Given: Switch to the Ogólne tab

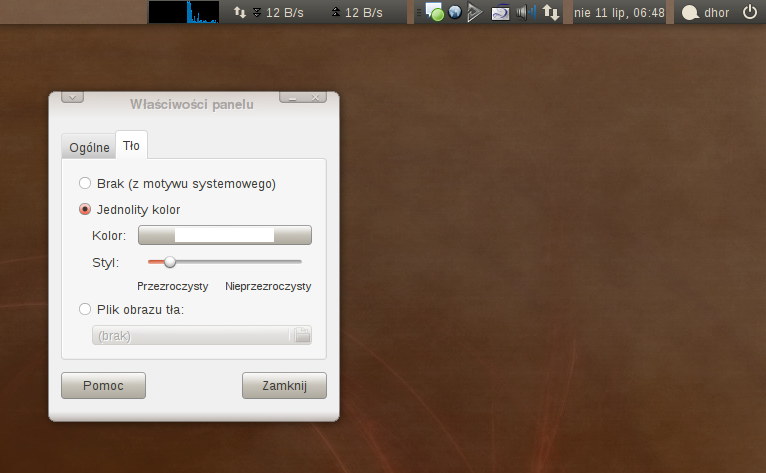Looking at the screenshot, I should click(89, 147).
